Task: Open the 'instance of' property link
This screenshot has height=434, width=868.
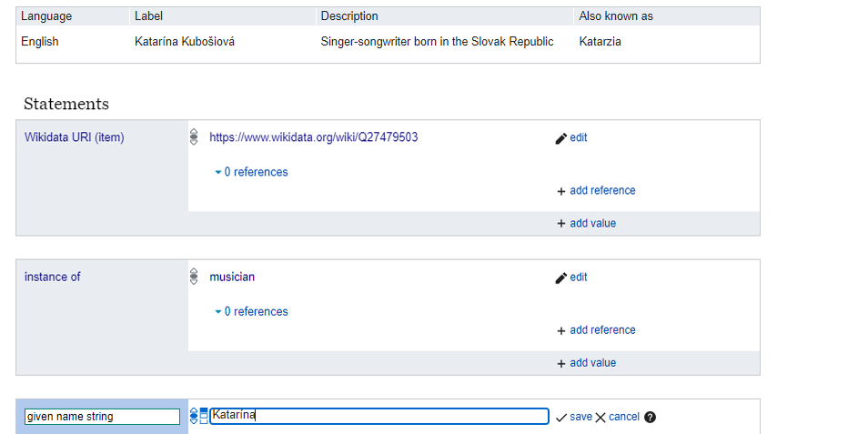Action: 52,277
